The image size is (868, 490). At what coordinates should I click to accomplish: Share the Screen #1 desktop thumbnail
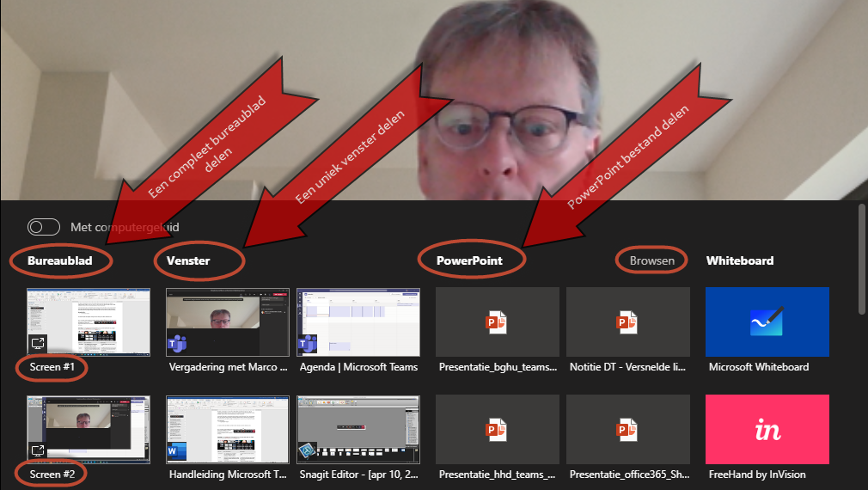tap(89, 322)
